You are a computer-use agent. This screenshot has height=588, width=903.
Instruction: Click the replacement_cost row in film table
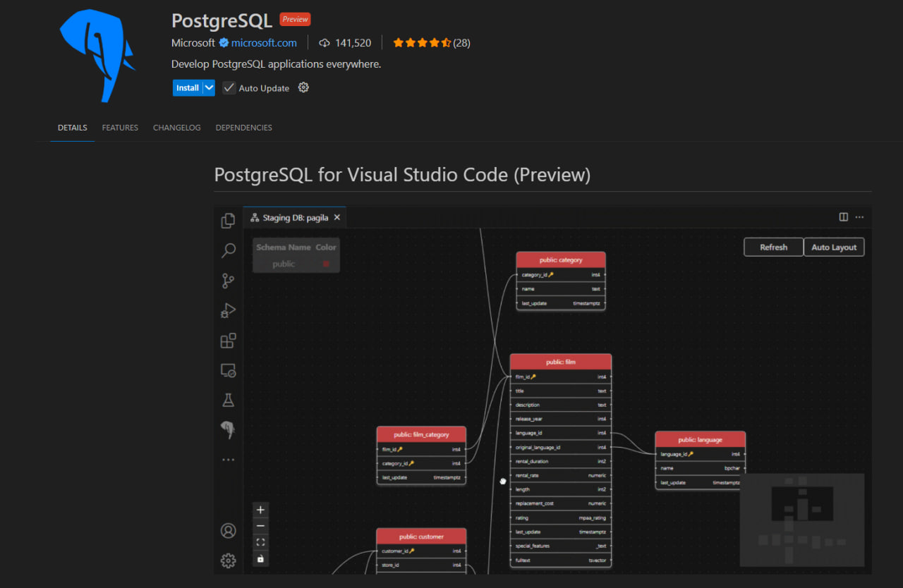point(561,503)
